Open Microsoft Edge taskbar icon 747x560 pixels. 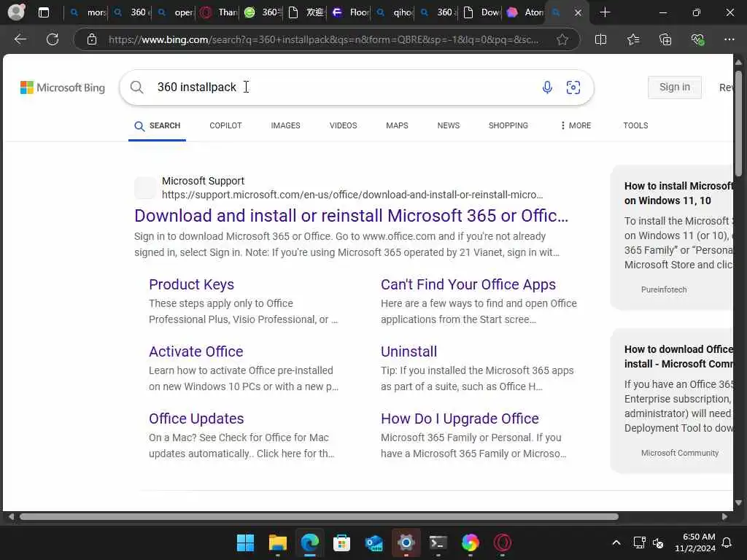pos(309,542)
